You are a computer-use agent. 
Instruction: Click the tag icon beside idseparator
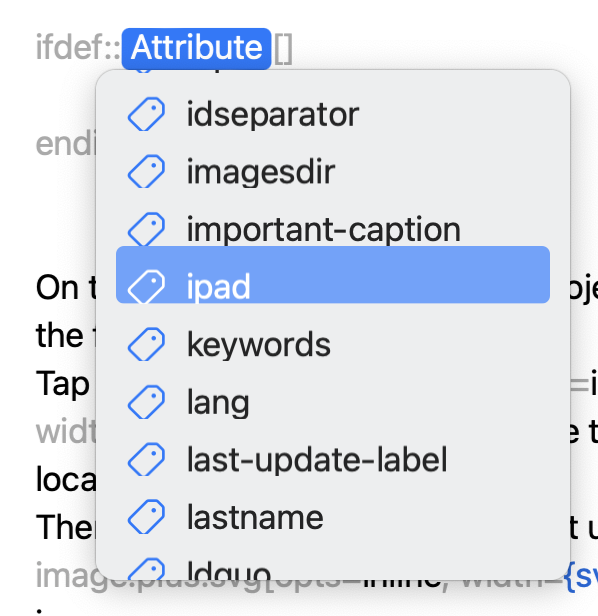pos(146,114)
